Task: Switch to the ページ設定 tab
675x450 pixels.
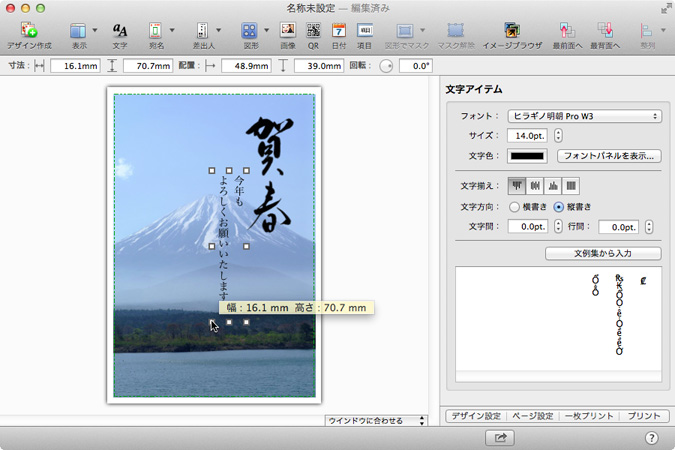Action: pyautogui.click(x=532, y=415)
